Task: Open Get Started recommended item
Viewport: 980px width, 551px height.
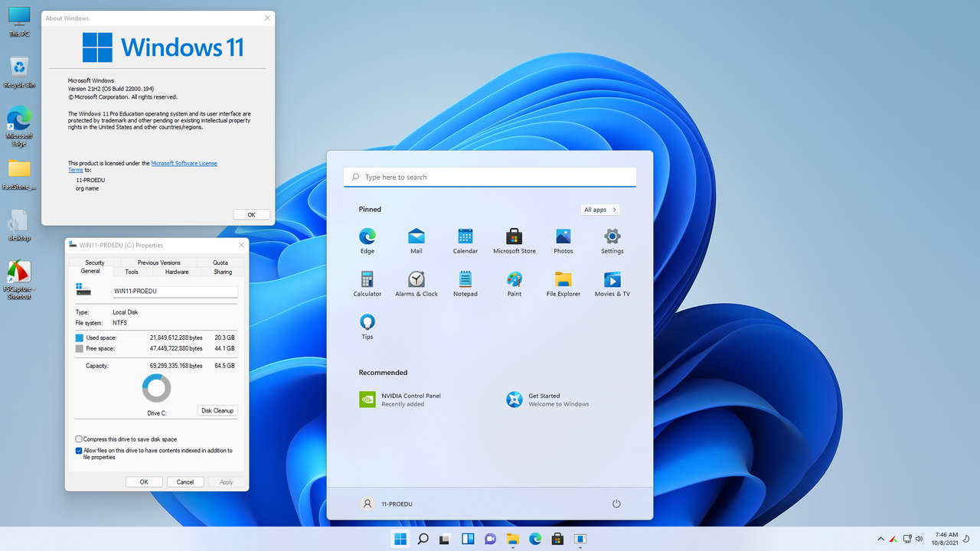Action: coord(548,399)
